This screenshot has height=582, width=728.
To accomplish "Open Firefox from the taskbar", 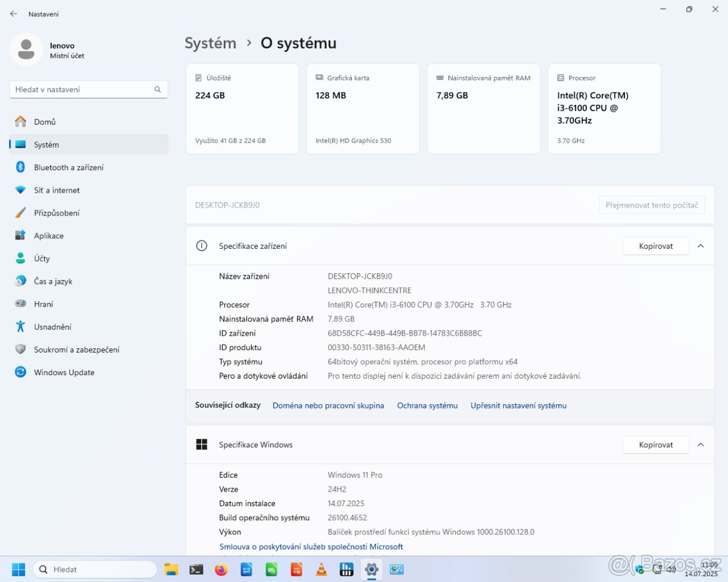I will (x=221, y=569).
